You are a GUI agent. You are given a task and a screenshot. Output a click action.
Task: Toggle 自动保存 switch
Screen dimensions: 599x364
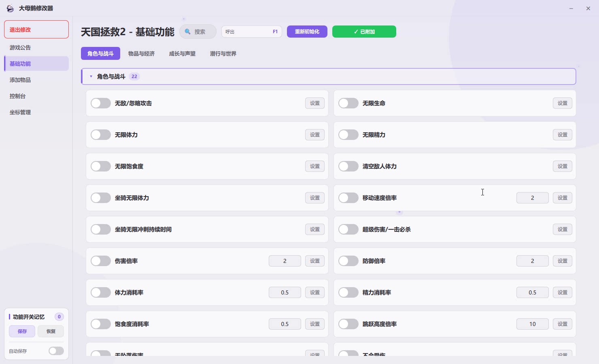[56, 351]
